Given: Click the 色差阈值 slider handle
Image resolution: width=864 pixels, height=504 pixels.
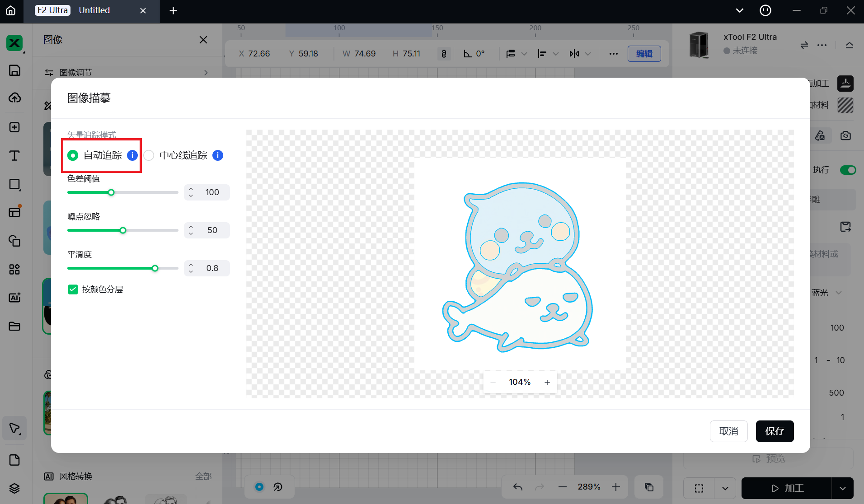Looking at the screenshot, I should (111, 192).
